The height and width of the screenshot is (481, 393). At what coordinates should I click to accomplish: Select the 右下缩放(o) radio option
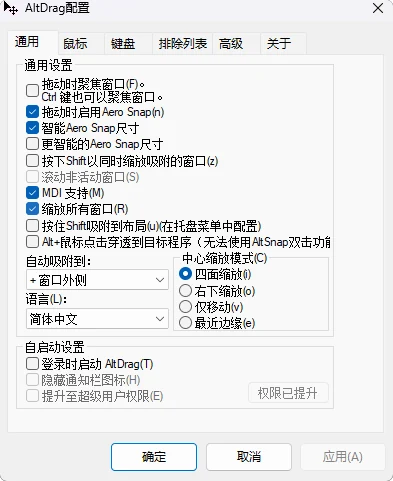point(185,291)
